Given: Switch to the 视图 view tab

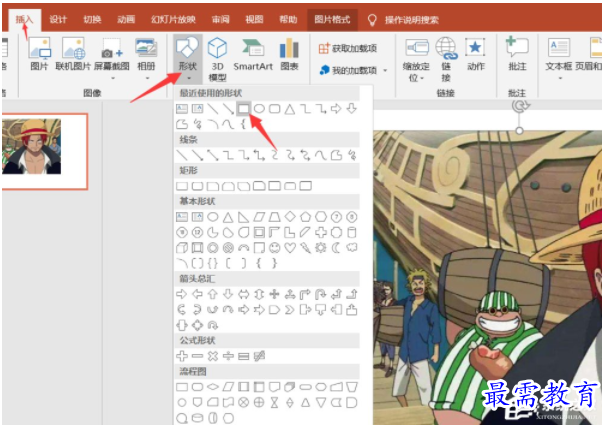Looking at the screenshot, I should [x=254, y=19].
